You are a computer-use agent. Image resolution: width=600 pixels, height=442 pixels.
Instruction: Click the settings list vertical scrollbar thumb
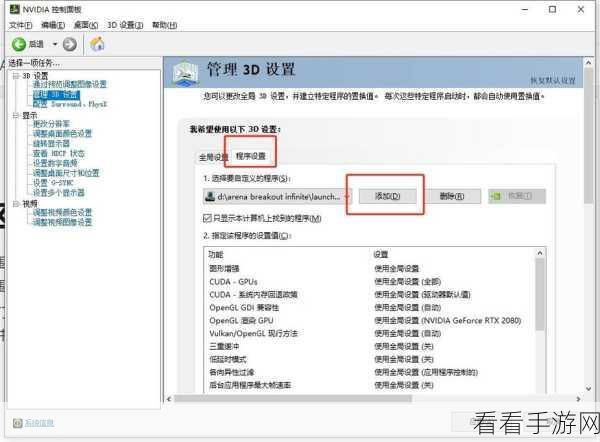click(x=540, y=294)
